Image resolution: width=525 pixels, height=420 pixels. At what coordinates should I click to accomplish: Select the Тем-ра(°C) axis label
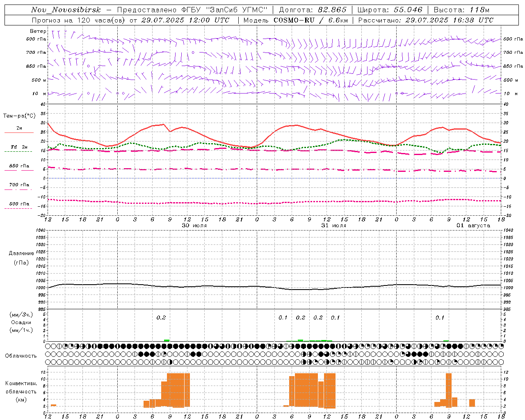tap(19, 116)
